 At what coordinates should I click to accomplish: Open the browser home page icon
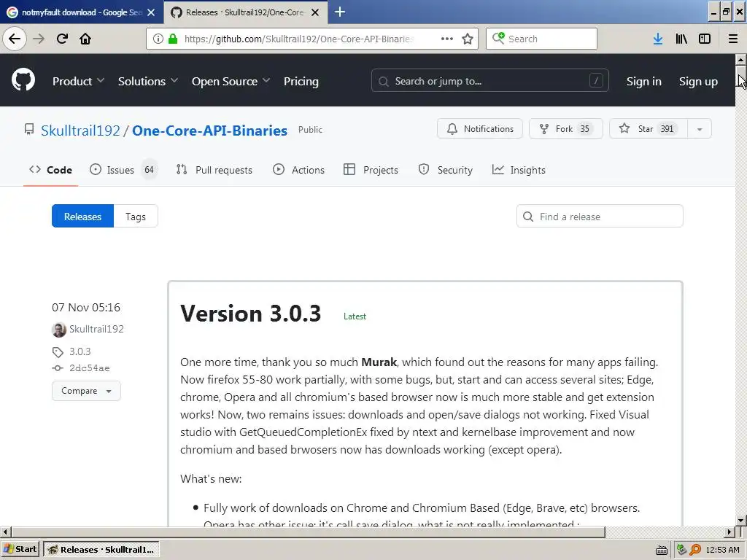click(x=85, y=39)
